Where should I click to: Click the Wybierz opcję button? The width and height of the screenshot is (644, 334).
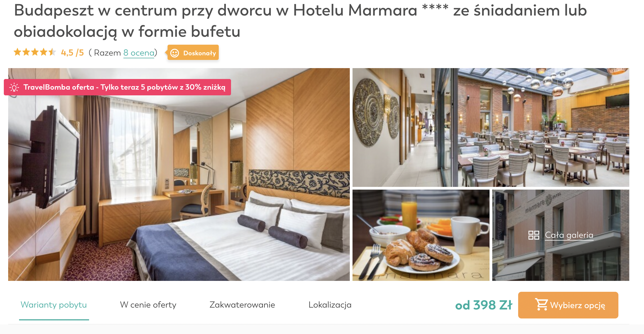point(568,305)
